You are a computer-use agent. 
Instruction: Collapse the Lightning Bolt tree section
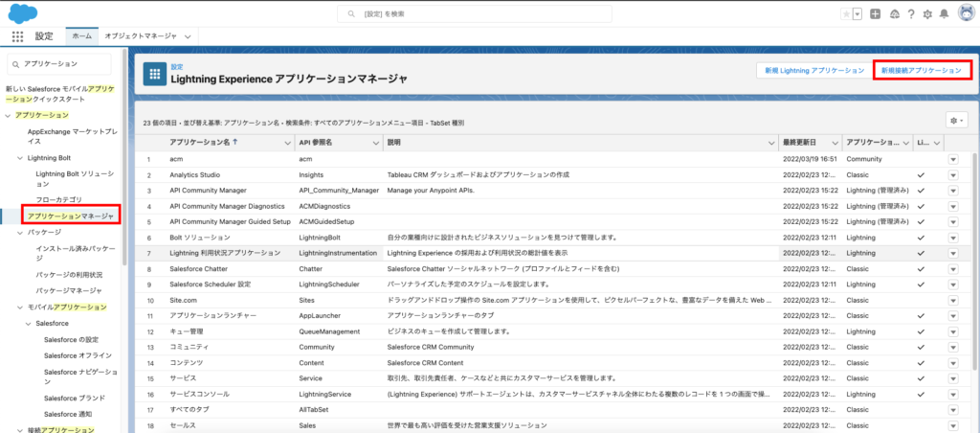20,157
